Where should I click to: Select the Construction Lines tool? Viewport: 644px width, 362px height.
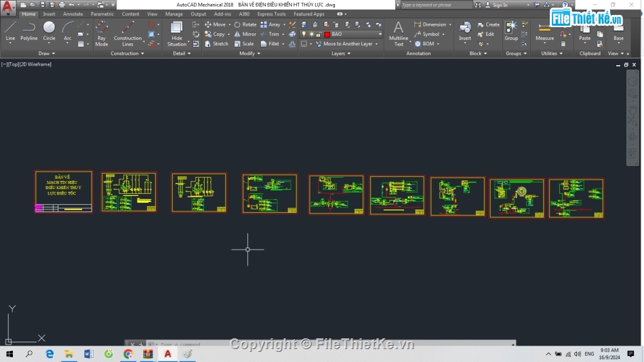[x=127, y=34]
